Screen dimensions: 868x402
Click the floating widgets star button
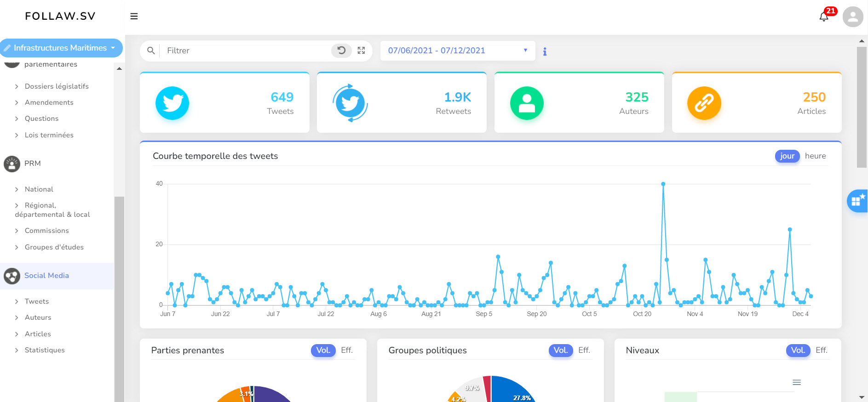pos(857,201)
